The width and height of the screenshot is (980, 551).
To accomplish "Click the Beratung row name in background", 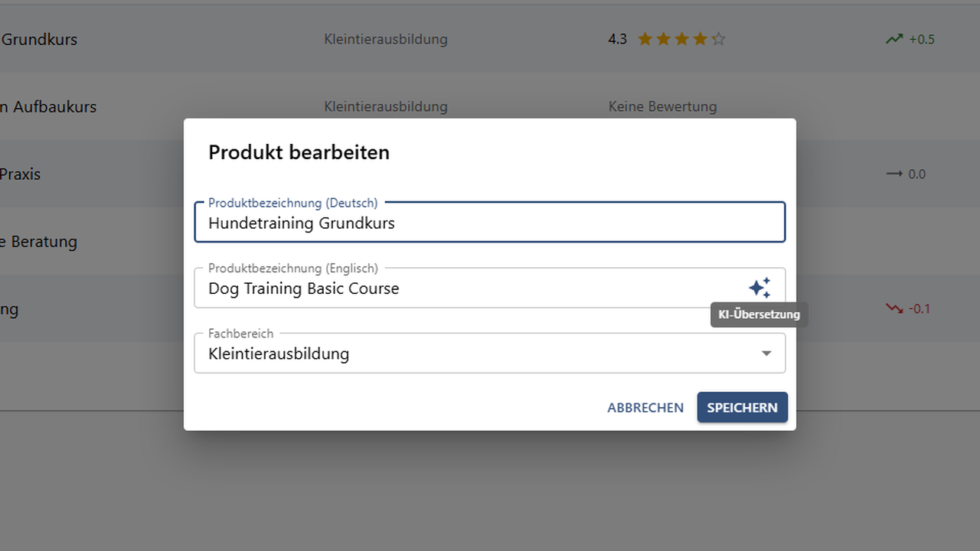I will [x=38, y=241].
